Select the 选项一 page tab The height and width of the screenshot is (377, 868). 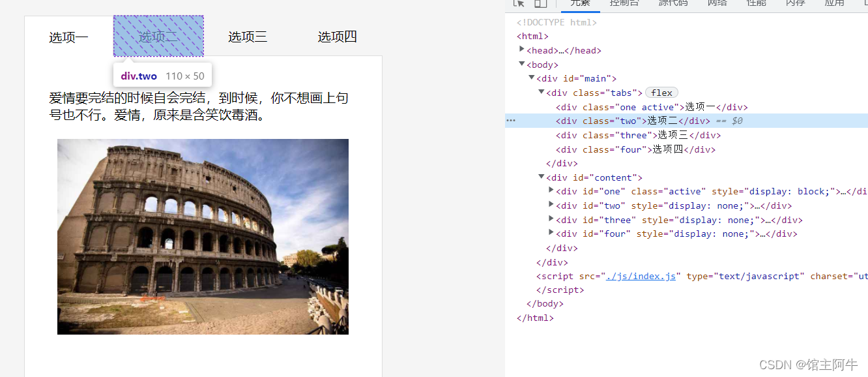pos(68,37)
